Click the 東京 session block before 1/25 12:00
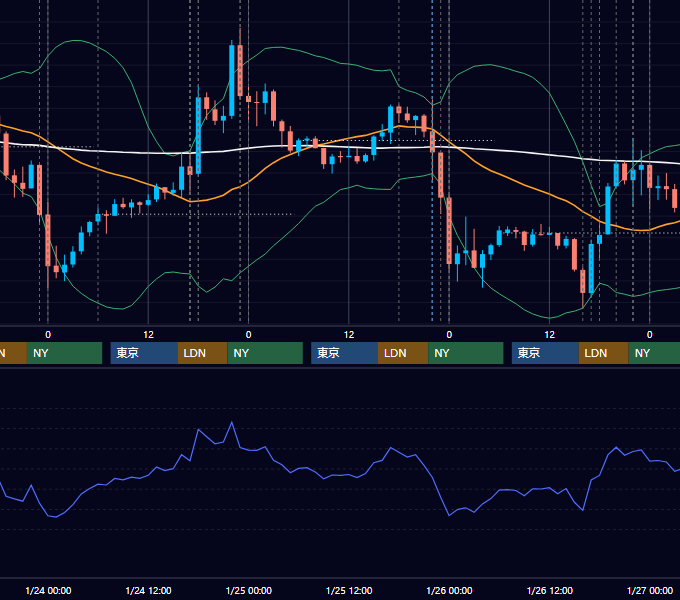 [345, 353]
